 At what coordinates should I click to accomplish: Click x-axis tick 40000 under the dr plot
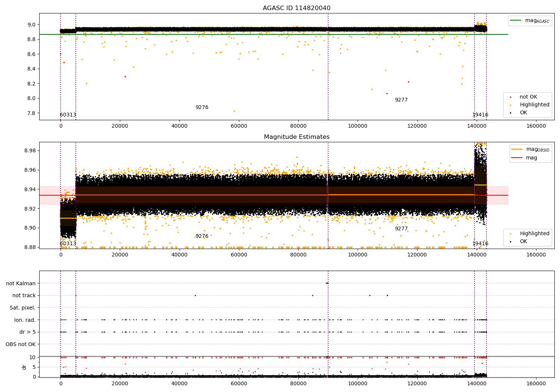coord(180,384)
